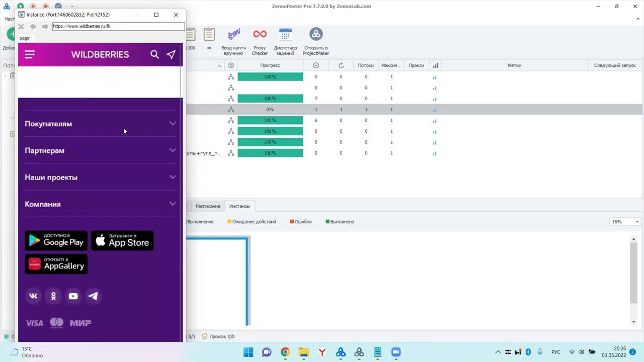
Task: Click the weather widget showing 15°C Облачно
Action: click(x=26, y=352)
